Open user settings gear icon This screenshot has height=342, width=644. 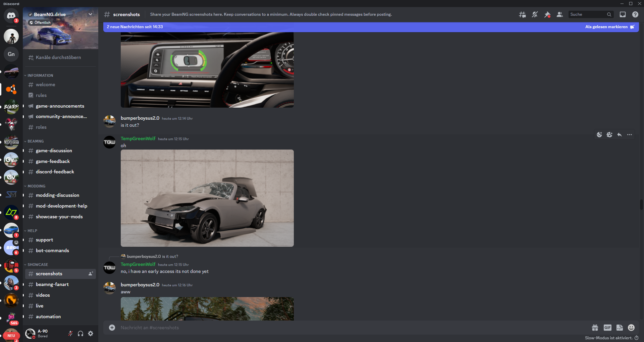tap(91, 333)
